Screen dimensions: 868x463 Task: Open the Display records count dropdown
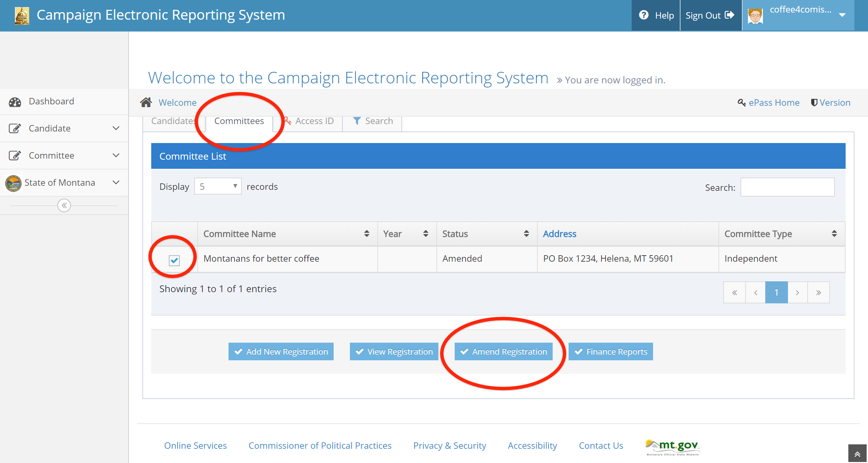click(218, 186)
